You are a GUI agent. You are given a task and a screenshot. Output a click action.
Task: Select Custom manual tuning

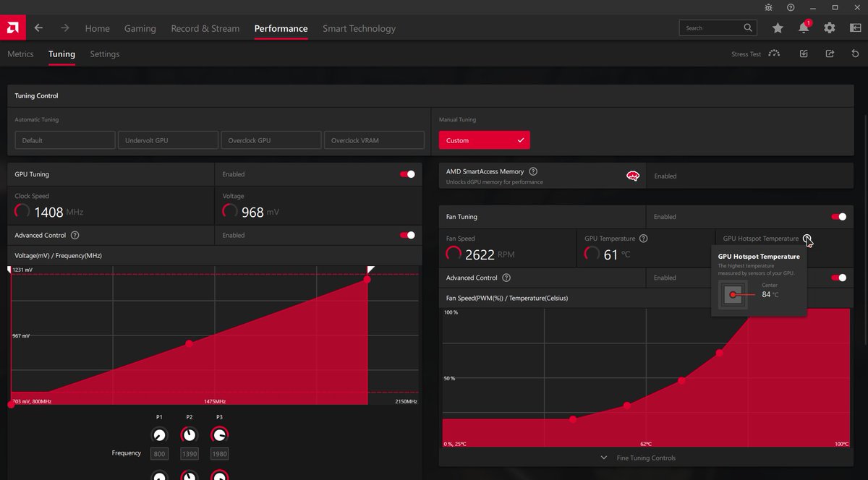click(x=485, y=140)
